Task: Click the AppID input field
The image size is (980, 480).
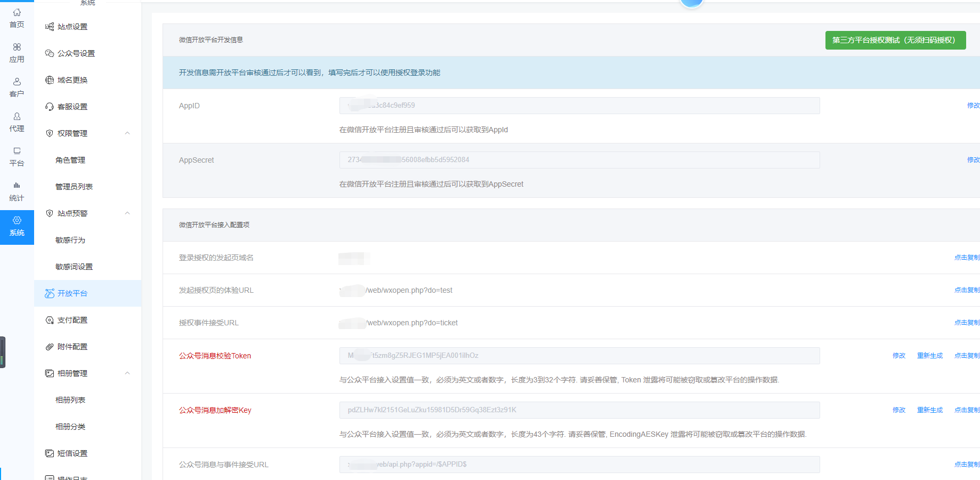Action: [x=579, y=106]
